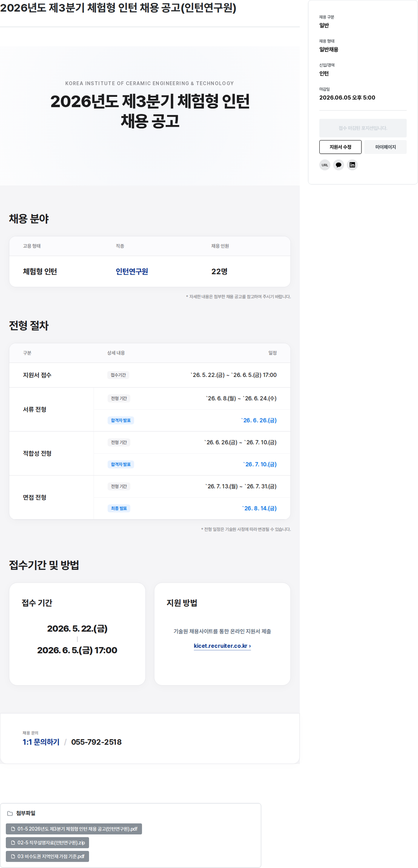Click the deadline 2026.06.05 오후 5:00
Screen dimensions: 418x868
click(x=347, y=98)
